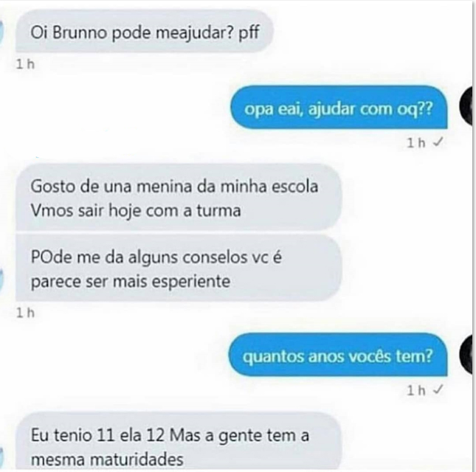Screen dimensions: 476x472
Task: Click '1 h' timestamp under 'quantos anos' message
Action: coord(416,390)
